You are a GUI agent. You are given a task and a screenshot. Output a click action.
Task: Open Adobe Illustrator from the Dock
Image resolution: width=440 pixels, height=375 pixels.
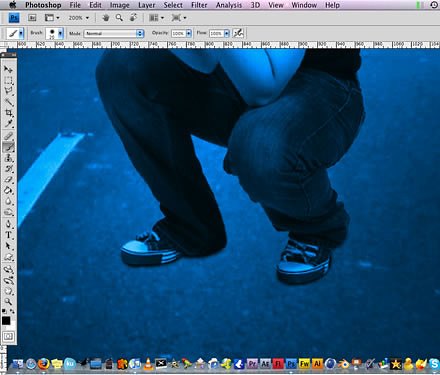[317, 364]
